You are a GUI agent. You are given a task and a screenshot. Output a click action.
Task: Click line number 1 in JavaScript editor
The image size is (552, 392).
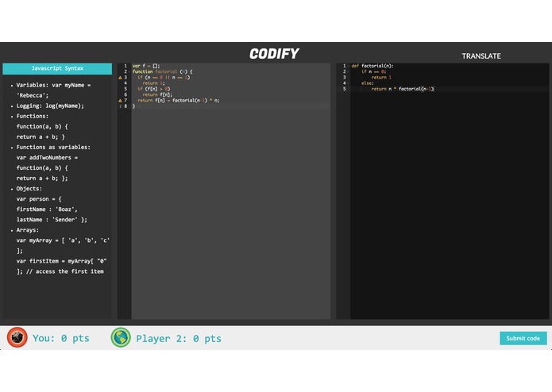(125, 66)
